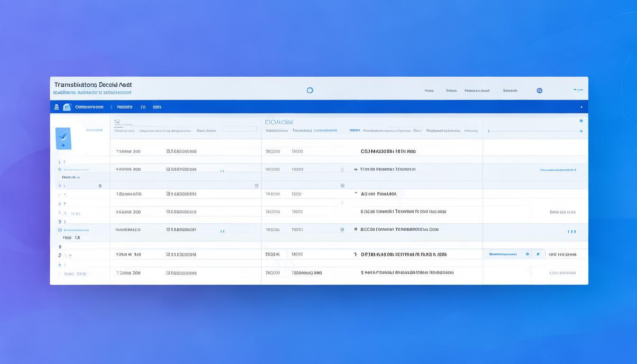The height and width of the screenshot is (364, 637).
Task: Click the bell icon in blue navigation bar
Action: coord(57,107)
